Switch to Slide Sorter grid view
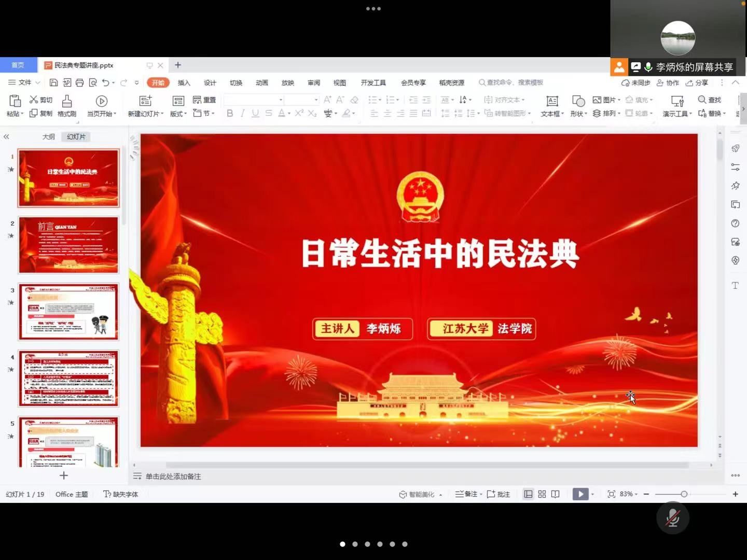The width and height of the screenshot is (747, 560). coord(542,494)
